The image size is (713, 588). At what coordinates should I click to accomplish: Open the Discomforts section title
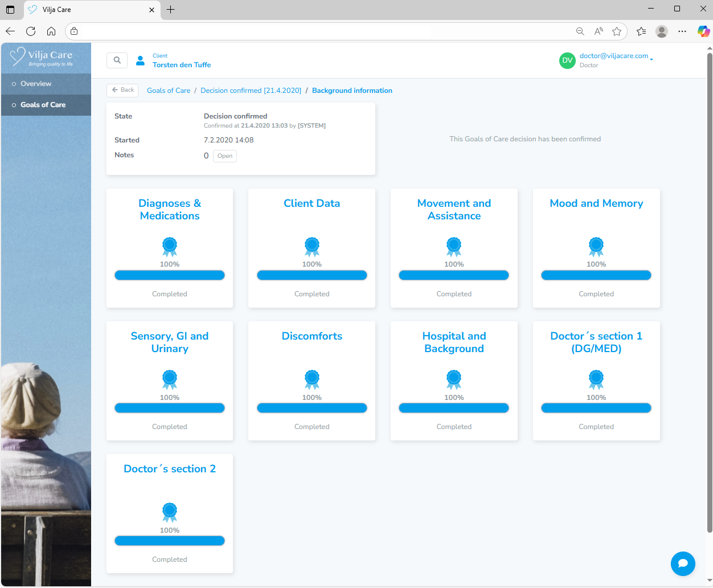tap(312, 336)
